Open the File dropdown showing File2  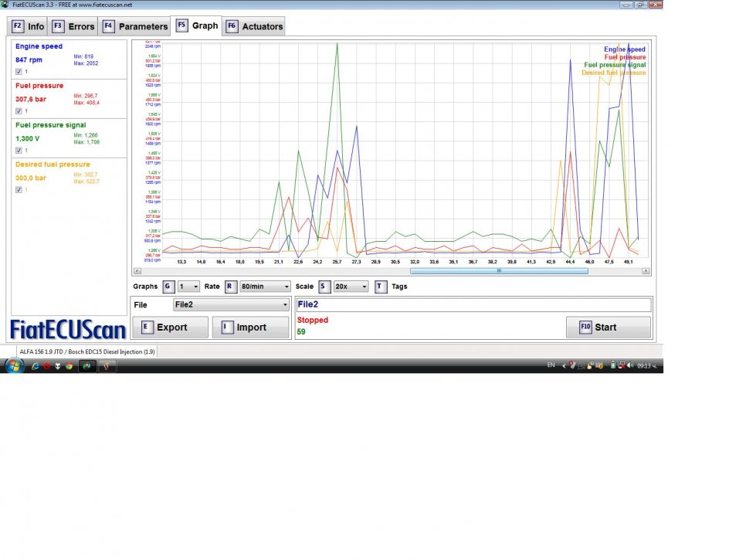[x=231, y=305]
